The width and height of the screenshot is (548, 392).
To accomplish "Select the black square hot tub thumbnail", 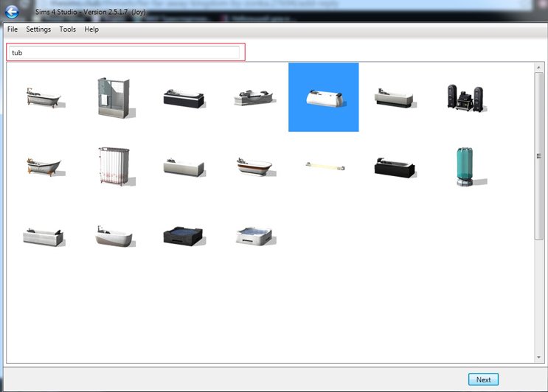I will [182, 236].
